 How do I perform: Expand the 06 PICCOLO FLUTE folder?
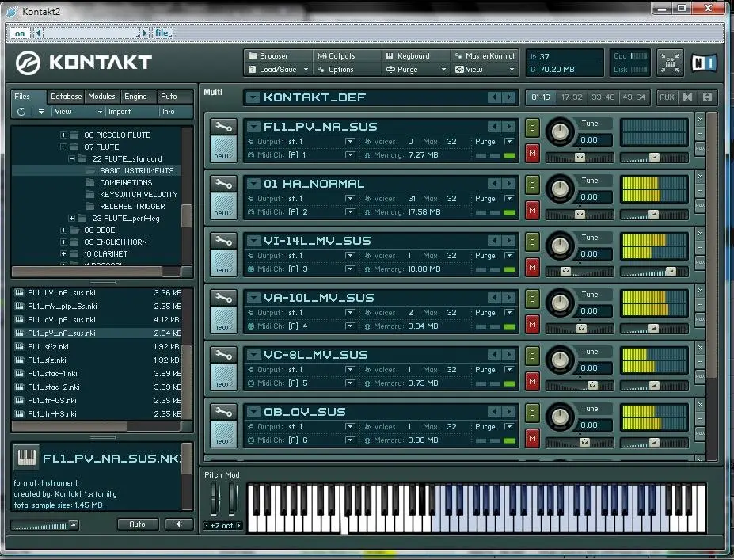[x=63, y=135]
